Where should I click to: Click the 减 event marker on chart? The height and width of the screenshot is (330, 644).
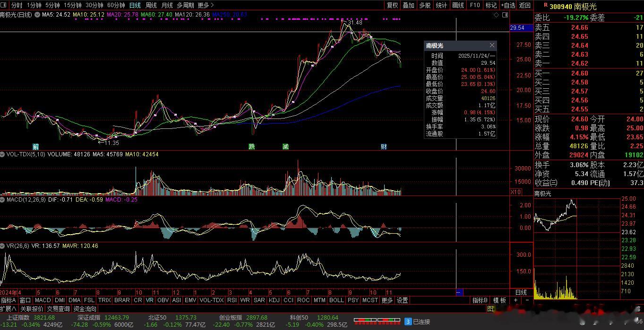point(285,146)
